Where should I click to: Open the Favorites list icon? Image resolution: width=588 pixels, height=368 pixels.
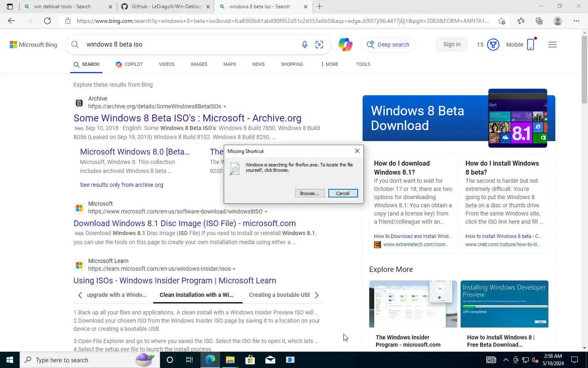(521, 21)
